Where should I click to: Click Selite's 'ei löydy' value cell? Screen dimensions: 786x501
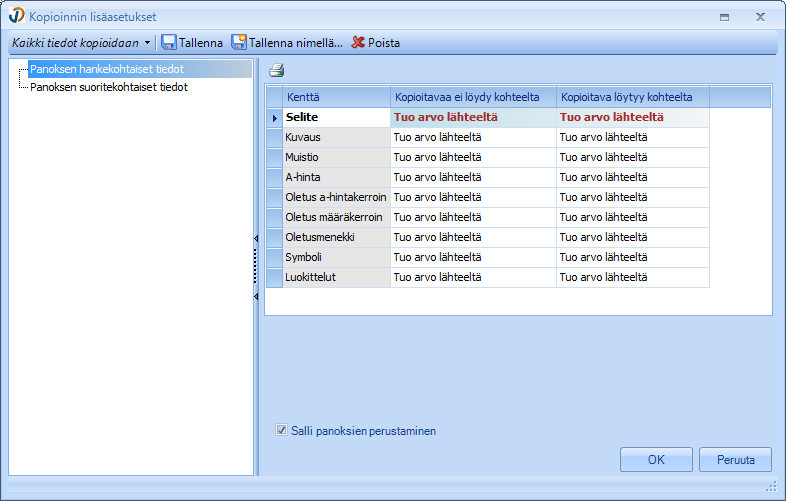tap(473, 117)
